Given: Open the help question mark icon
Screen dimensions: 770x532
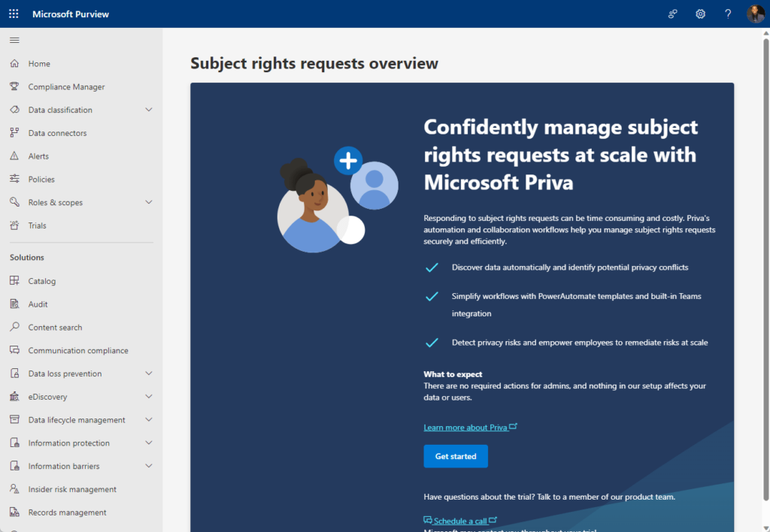Looking at the screenshot, I should point(728,14).
